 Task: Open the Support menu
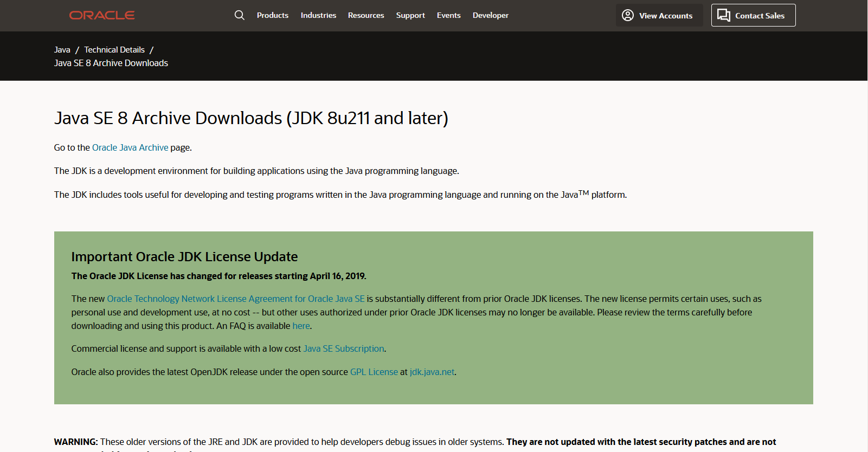[x=410, y=15]
